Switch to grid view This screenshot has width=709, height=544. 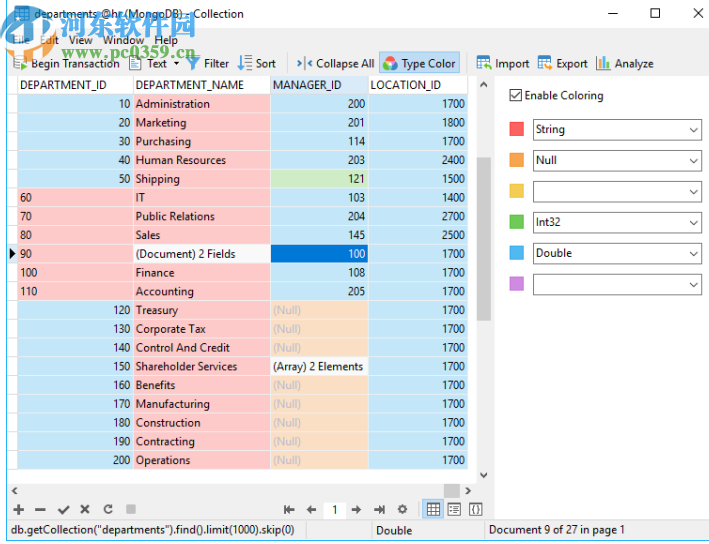[433, 510]
